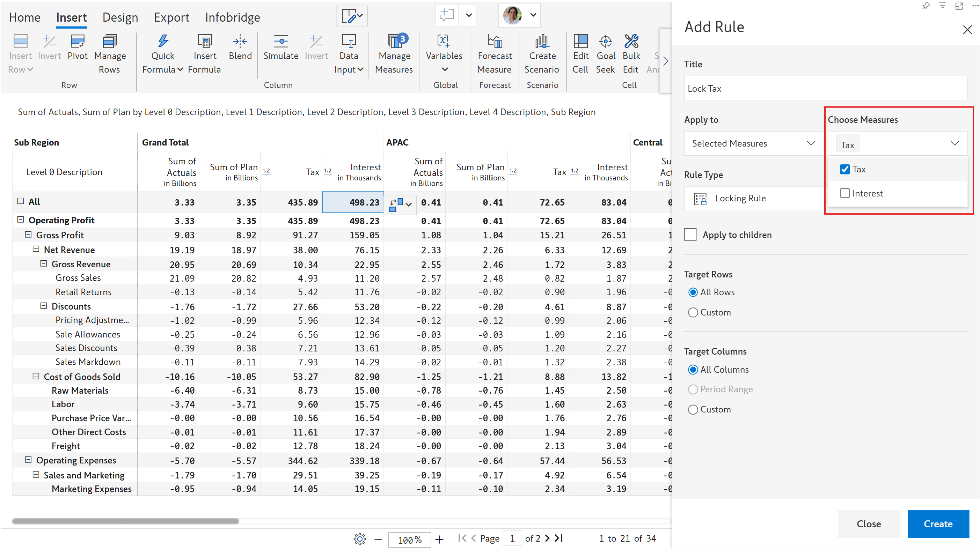Collapse the Gross Profit row
This screenshot has height=550, width=980.
[28, 235]
